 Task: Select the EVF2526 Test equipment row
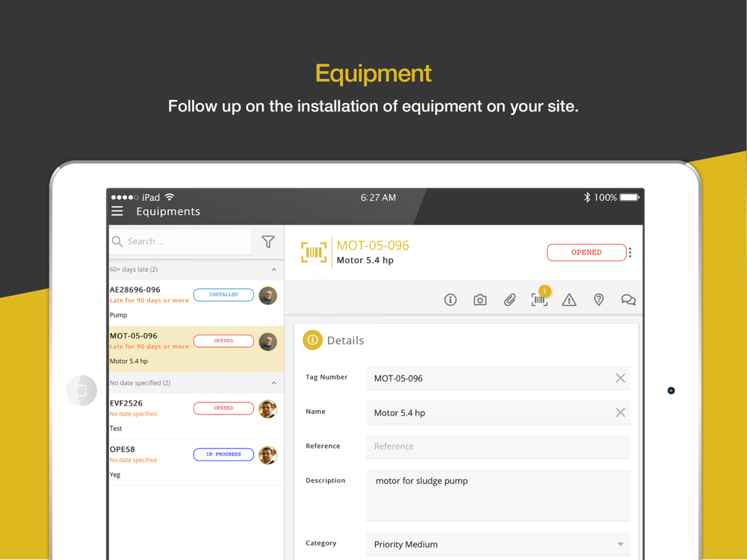196,416
